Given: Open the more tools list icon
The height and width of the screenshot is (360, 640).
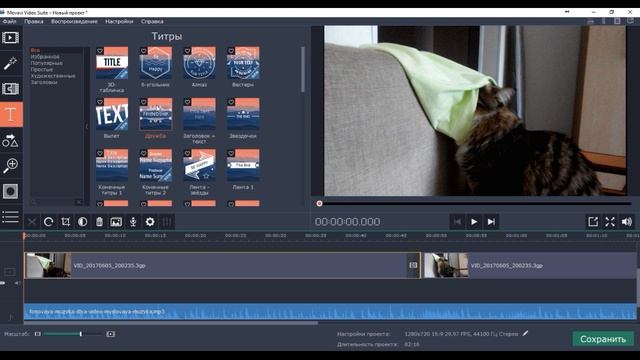Looking at the screenshot, I should click(11, 217).
